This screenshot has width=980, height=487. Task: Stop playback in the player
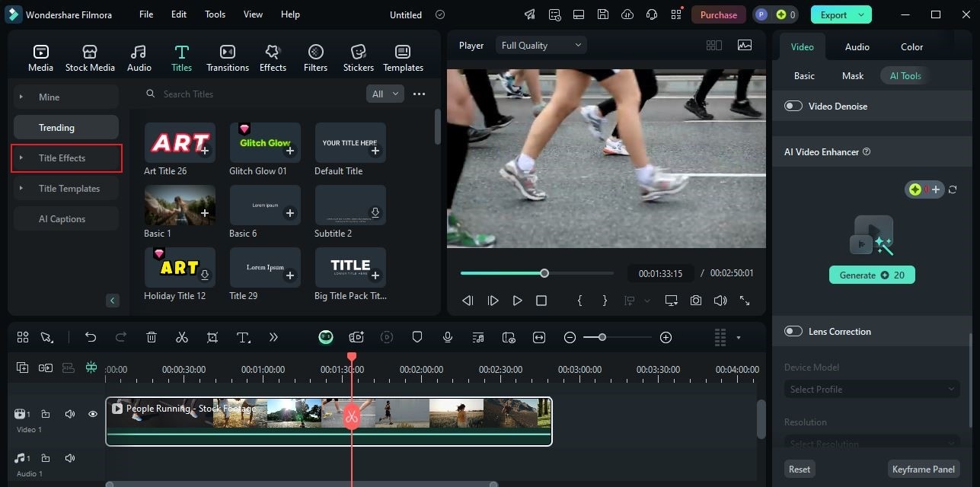pos(541,301)
